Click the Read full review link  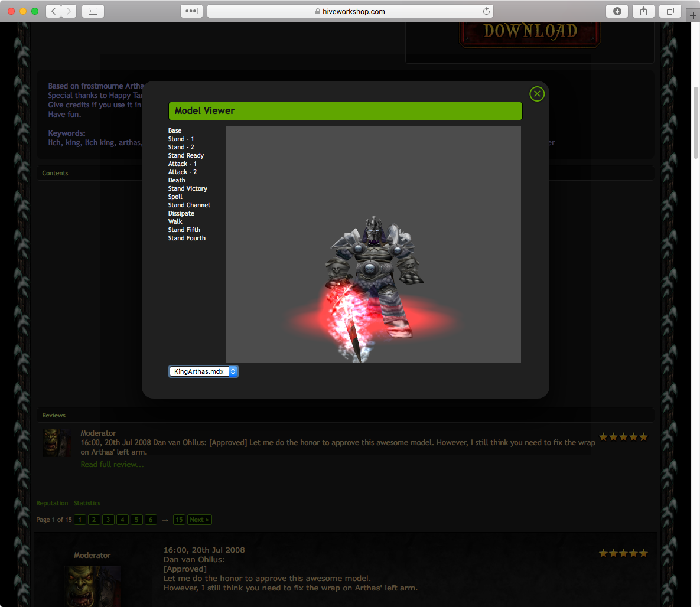[112, 465]
